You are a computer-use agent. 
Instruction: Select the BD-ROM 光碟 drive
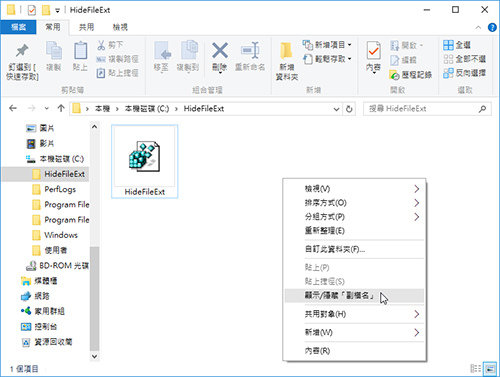pos(57,266)
